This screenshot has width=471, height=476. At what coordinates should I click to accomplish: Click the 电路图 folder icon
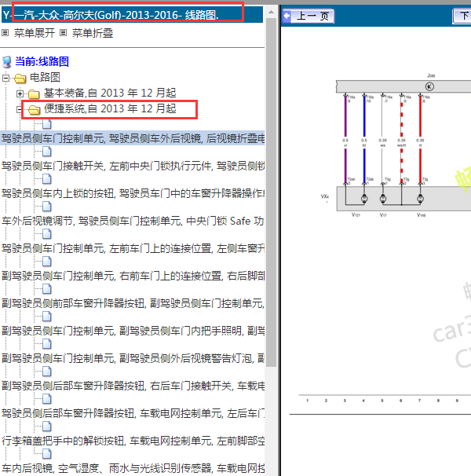pyautogui.click(x=20, y=79)
